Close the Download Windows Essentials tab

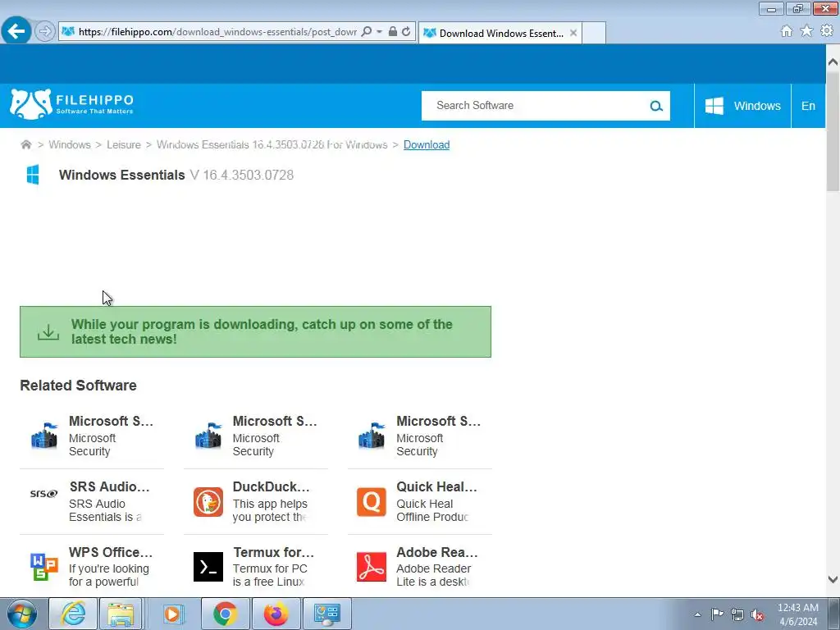point(573,33)
